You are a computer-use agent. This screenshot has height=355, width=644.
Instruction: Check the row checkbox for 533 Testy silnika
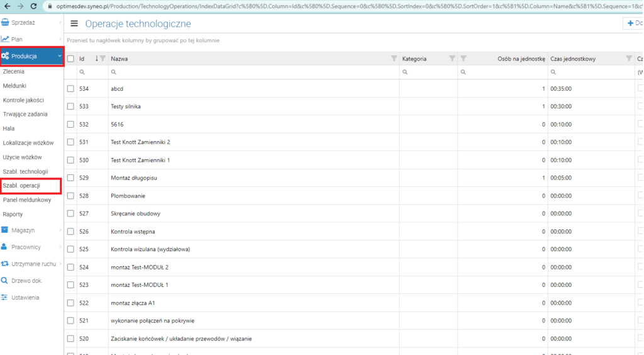[70, 106]
